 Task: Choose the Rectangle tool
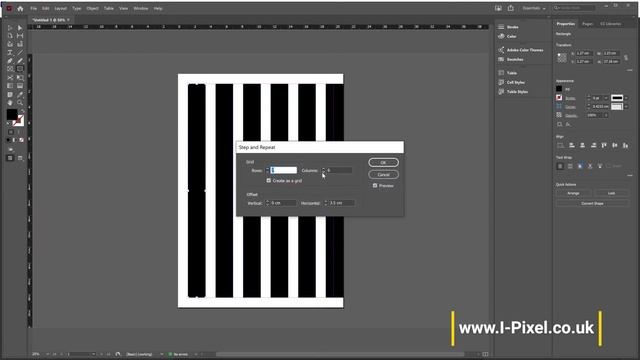tap(20, 69)
